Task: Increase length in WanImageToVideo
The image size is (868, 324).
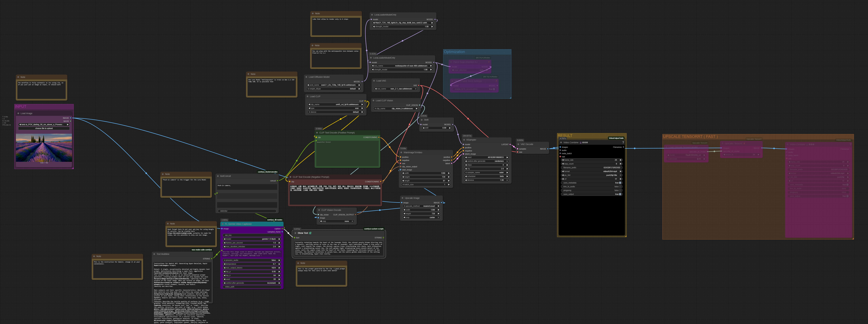Action: click(449, 181)
